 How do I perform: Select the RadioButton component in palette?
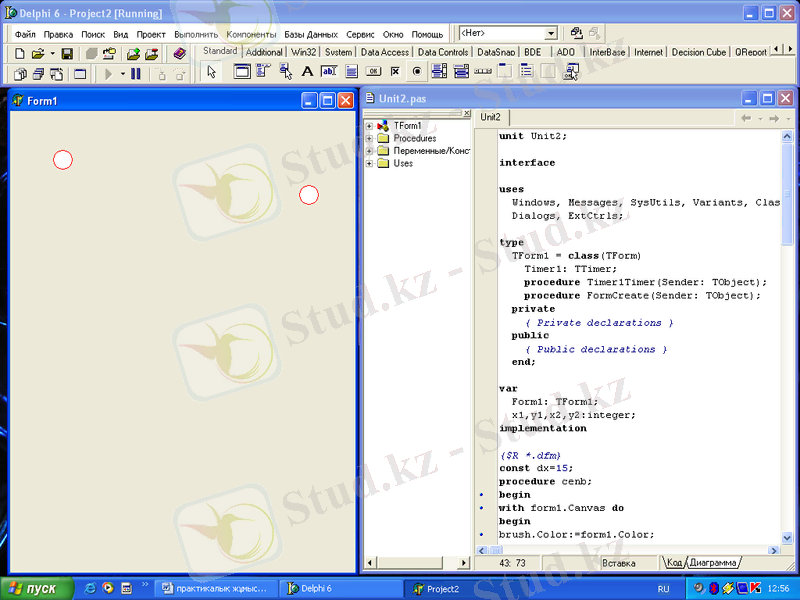pos(417,72)
